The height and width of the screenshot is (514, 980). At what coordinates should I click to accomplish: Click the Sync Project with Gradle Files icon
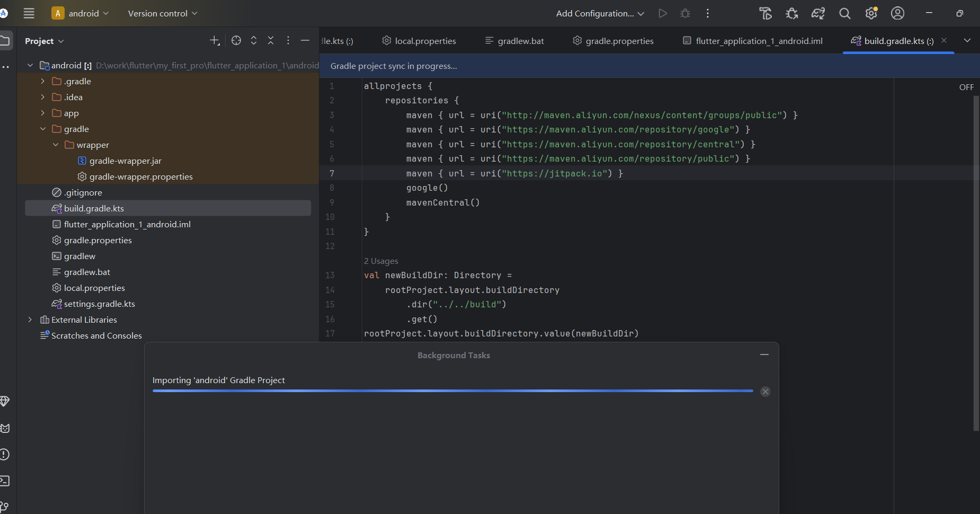pyautogui.click(x=818, y=13)
